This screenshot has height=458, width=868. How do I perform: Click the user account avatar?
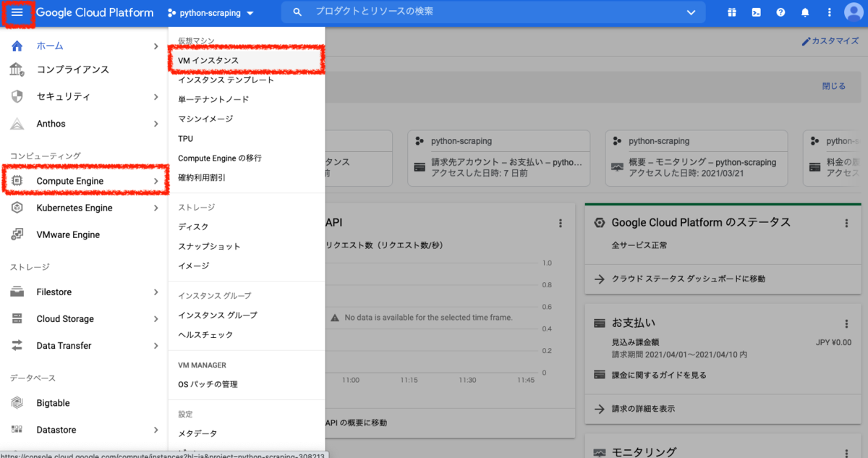854,12
